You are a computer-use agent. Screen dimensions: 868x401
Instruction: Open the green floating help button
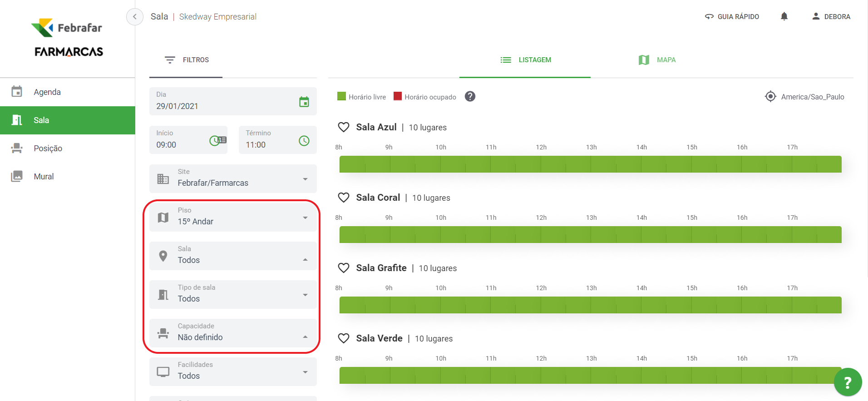coord(848,382)
